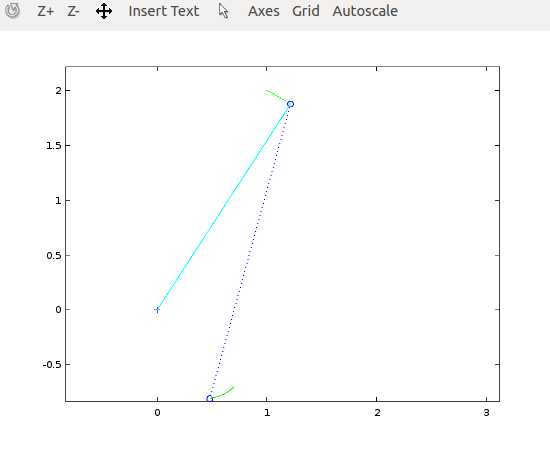Choose the arrow pointer select tool
The width and height of the screenshot is (550, 450).
[223, 11]
